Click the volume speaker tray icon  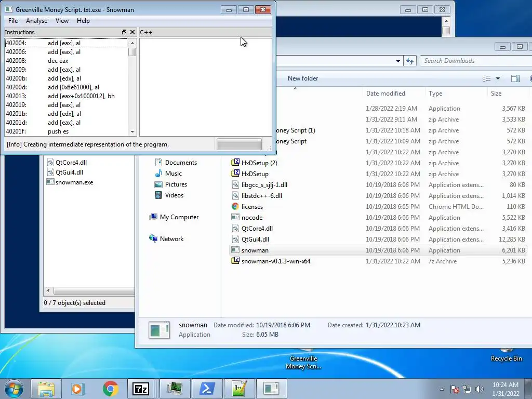coord(480,389)
